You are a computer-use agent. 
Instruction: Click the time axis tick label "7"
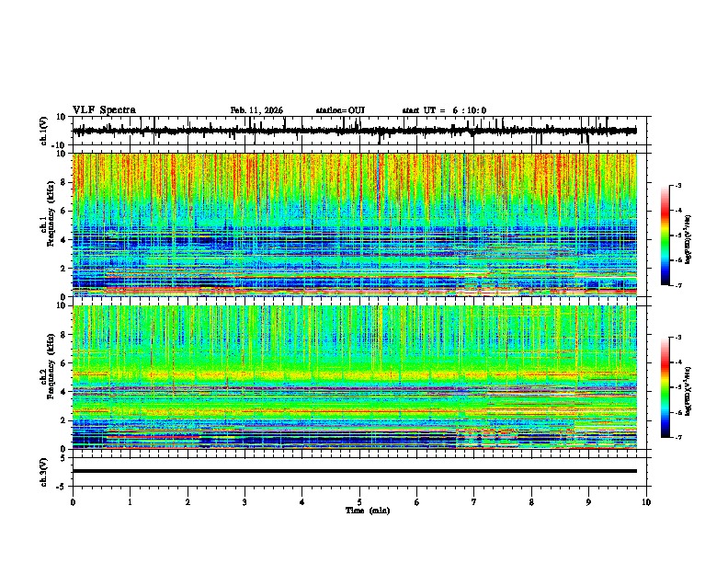point(474,502)
